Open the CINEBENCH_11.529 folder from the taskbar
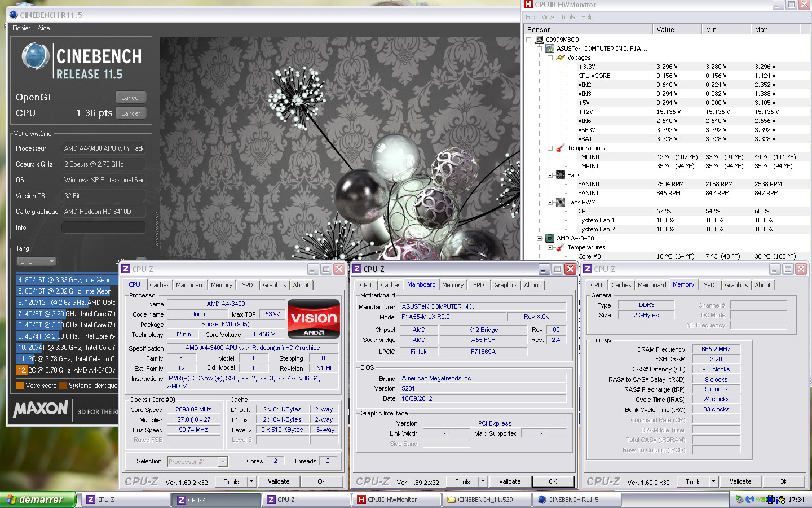Image resolution: width=812 pixels, height=508 pixels. pyautogui.click(x=487, y=500)
